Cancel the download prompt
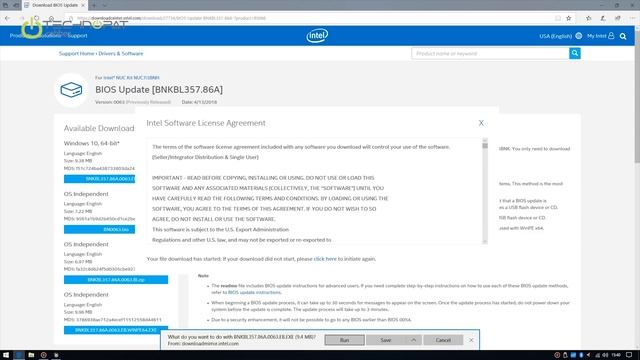The height and width of the screenshot is (360, 640). point(443,340)
